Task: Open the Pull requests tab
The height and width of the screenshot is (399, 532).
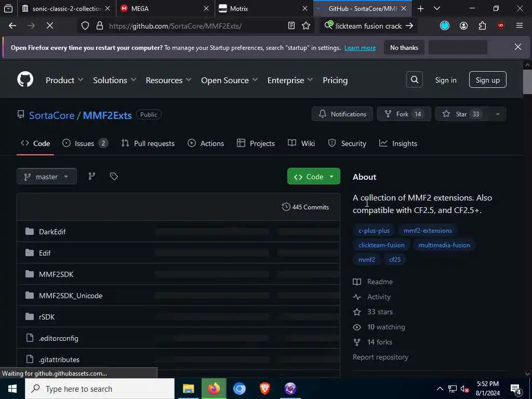Action: [x=148, y=143]
